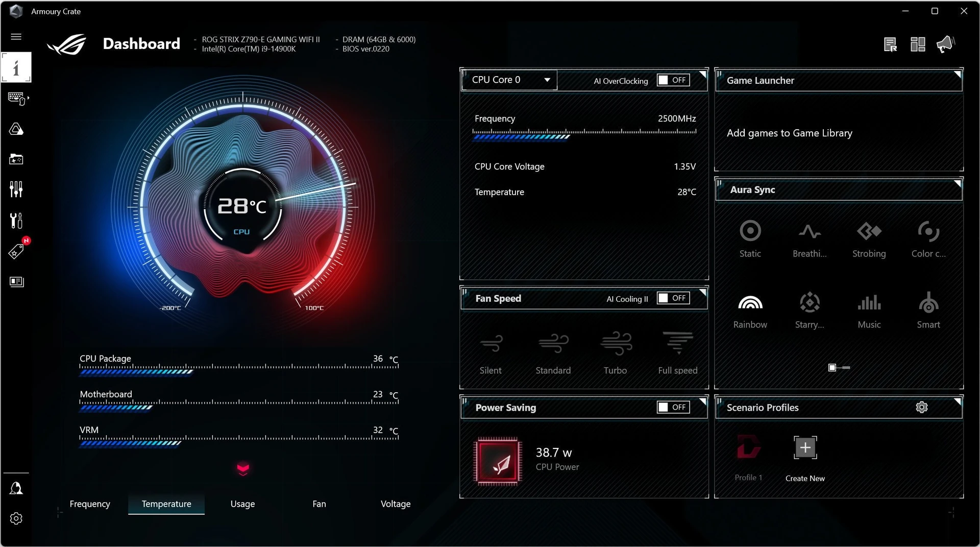Switch to the Usage tab
Viewport: 980px width, 547px height.
point(242,504)
